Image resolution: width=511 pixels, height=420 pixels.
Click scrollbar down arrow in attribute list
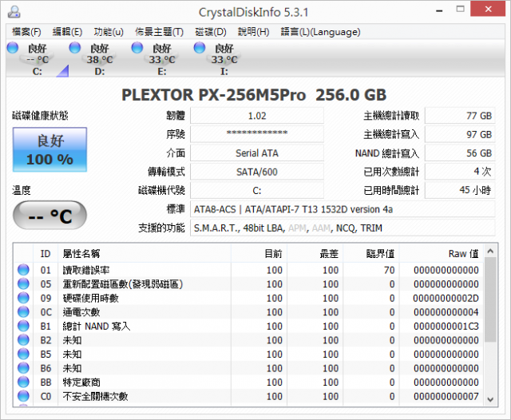[x=490, y=399]
